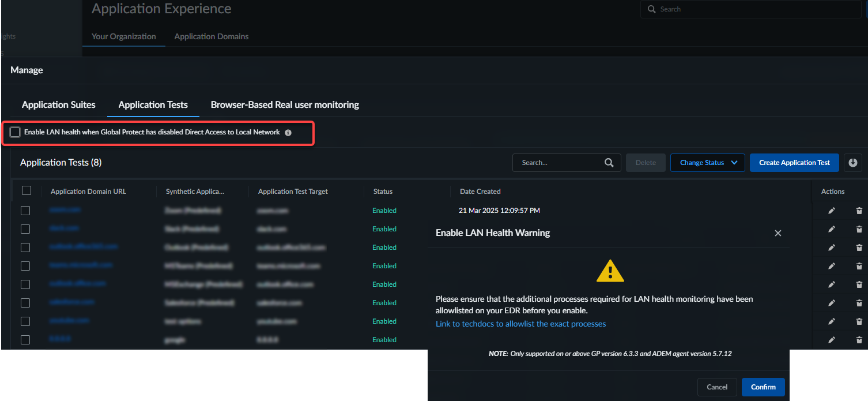Delete the last application test via trash icon
The width and height of the screenshot is (868, 401).
tap(859, 340)
